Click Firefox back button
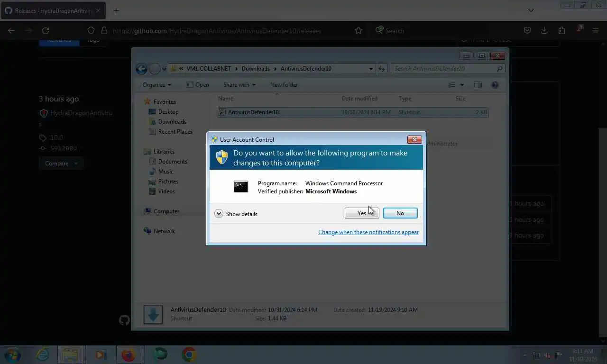This screenshot has height=364, width=607. coord(11,30)
